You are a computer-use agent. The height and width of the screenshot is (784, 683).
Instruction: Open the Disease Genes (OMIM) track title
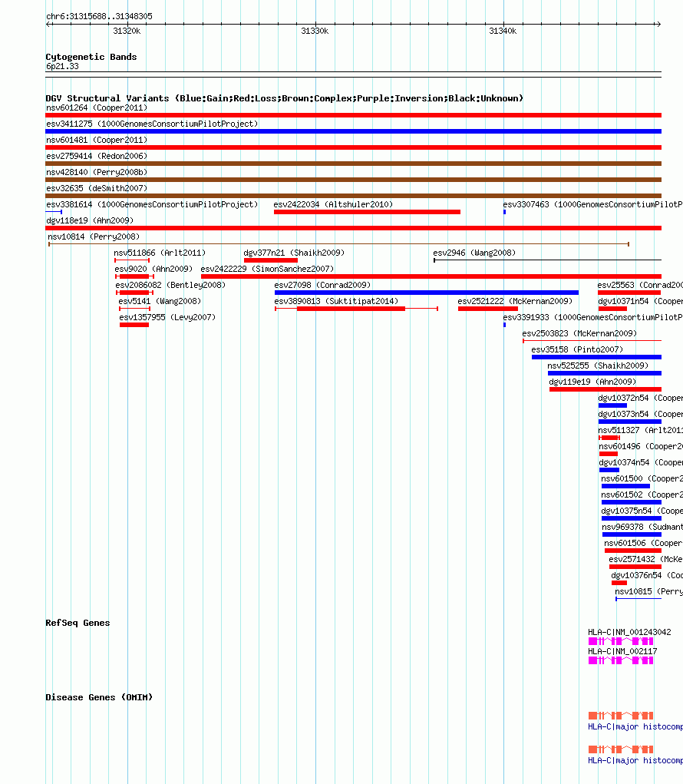pos(99,697)
